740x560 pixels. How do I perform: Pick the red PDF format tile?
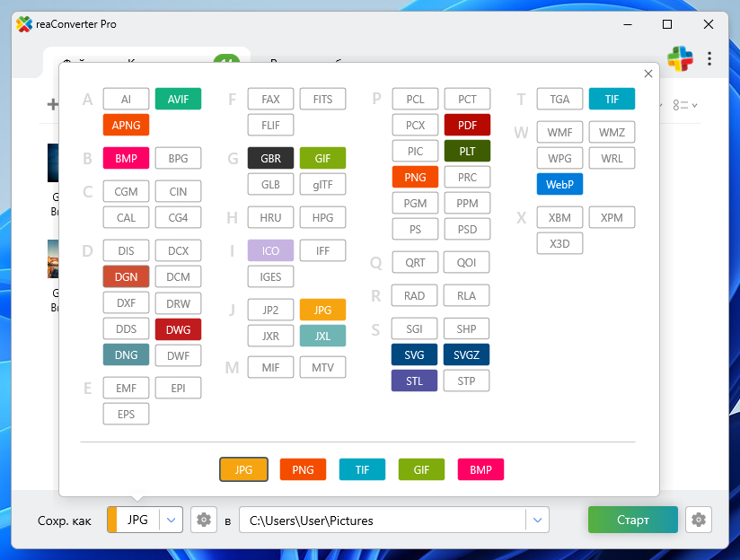[x=467, y=125]
